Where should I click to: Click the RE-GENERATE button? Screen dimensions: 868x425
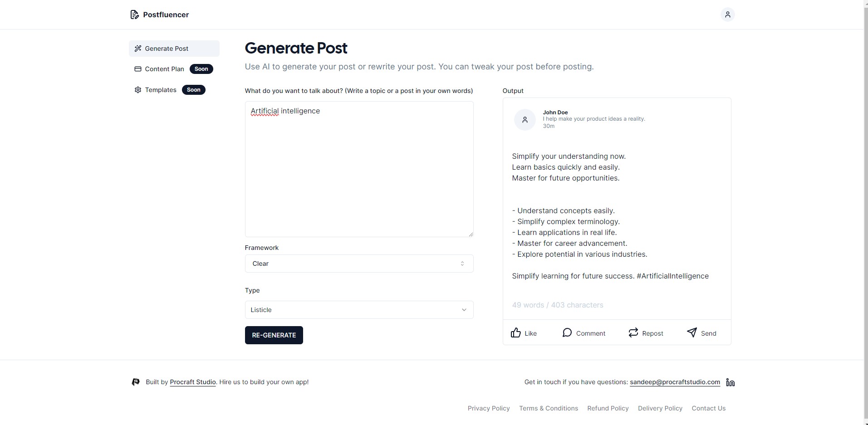click(x=274, y=335)
